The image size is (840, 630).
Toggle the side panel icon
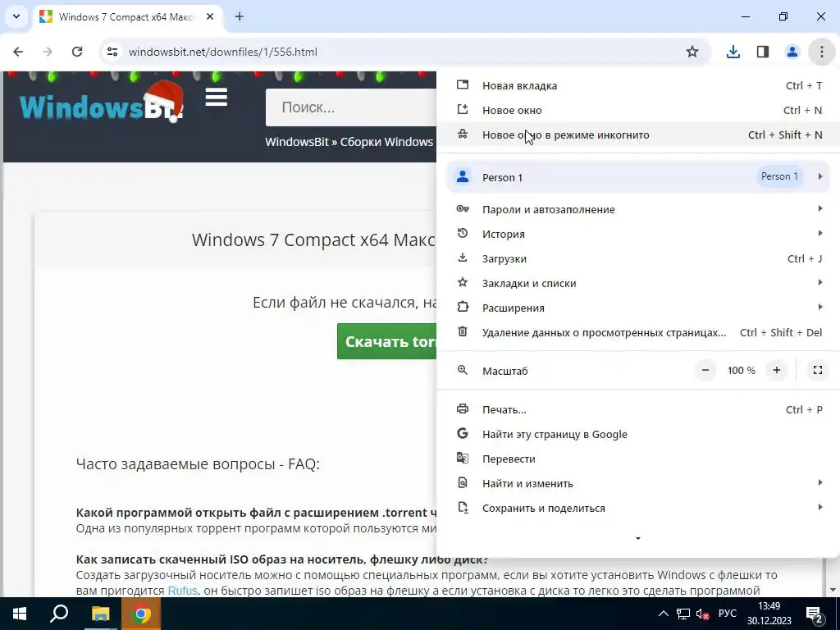click(x=762, y=52)
